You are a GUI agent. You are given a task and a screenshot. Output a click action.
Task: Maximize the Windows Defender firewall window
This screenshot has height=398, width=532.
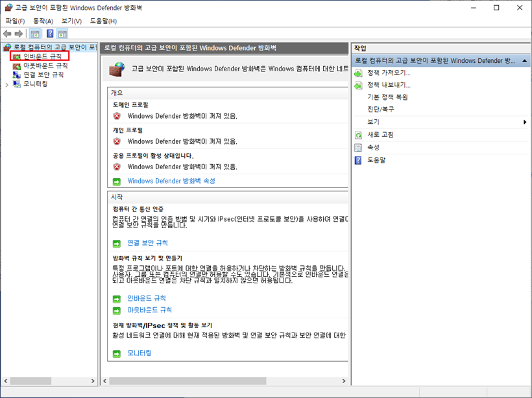point(496,8)
